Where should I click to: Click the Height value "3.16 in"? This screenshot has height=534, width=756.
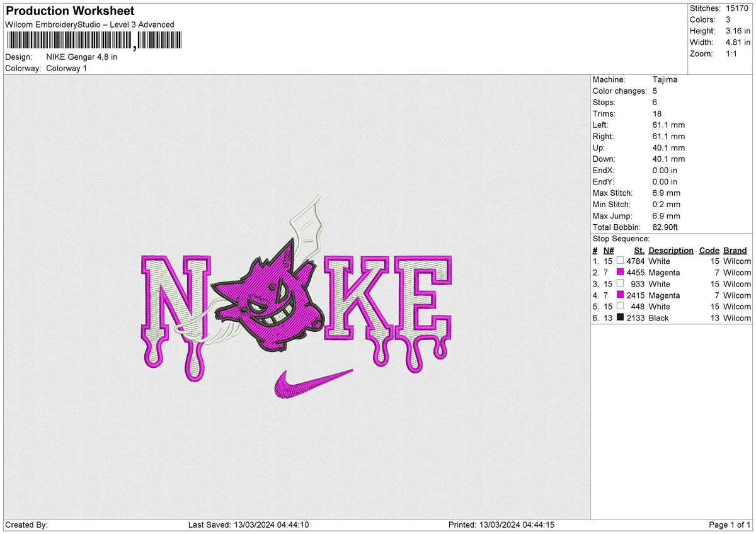click(x=738, y=31)
